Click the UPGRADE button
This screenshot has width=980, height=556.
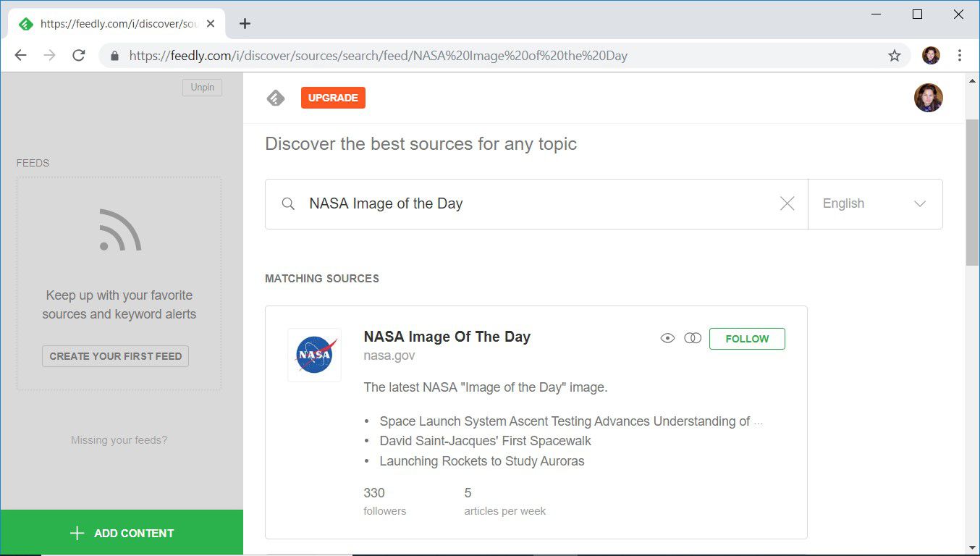click(x=333, y=98)
